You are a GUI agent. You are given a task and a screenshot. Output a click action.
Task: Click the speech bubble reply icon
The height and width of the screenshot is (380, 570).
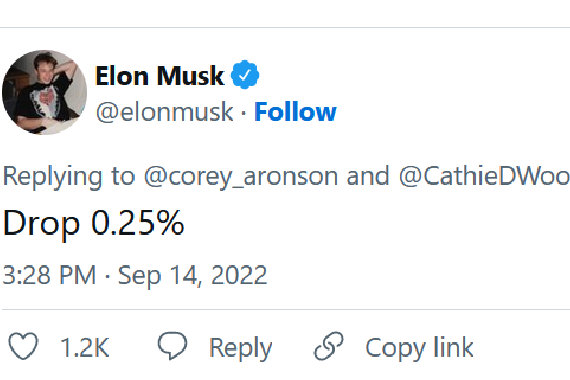click(x=172, y=345)
